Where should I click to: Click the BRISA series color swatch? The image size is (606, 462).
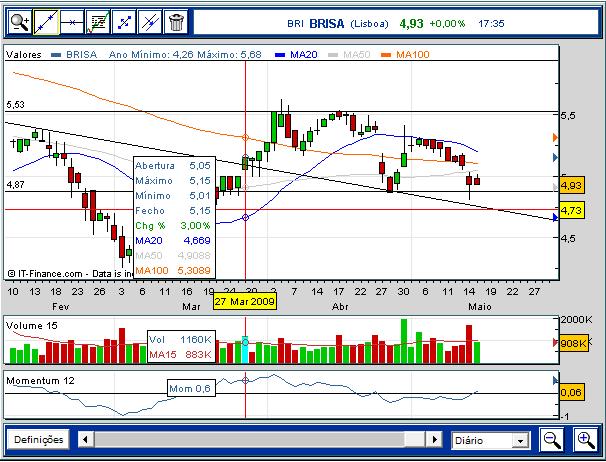pyautogui.click(x=56, y=55)
